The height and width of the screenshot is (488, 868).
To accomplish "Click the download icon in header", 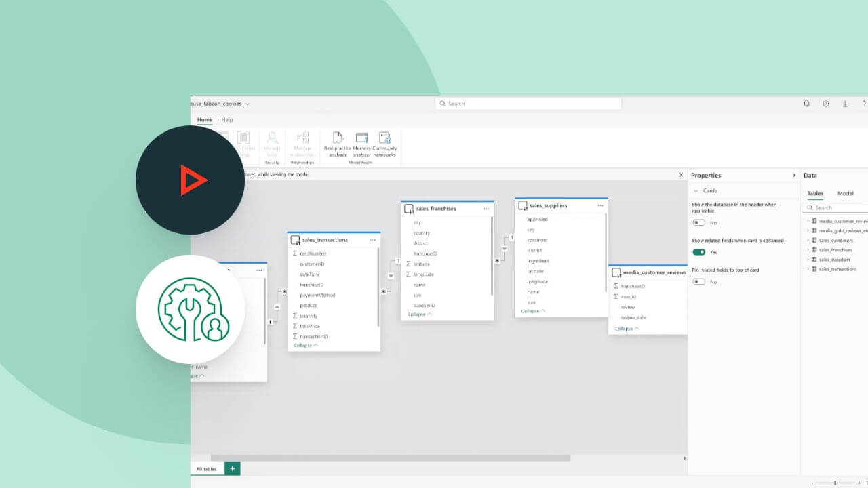I will point(845,104).
